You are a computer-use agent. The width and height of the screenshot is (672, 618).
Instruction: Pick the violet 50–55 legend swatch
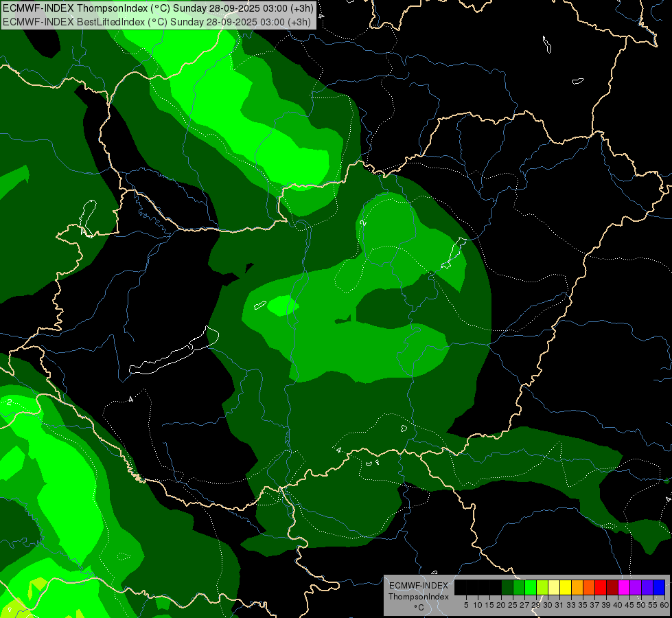(647, 587)
